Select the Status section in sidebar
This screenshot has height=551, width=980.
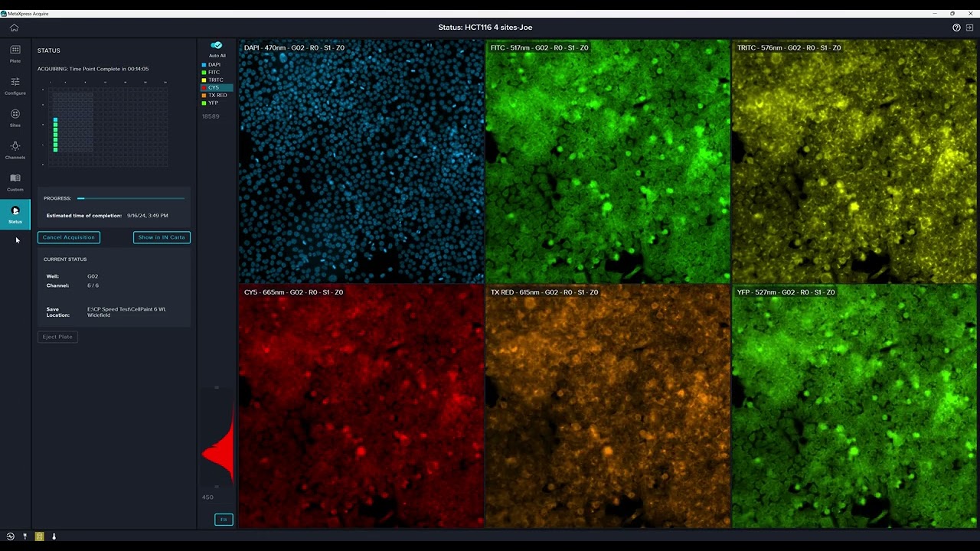(15, 214)
